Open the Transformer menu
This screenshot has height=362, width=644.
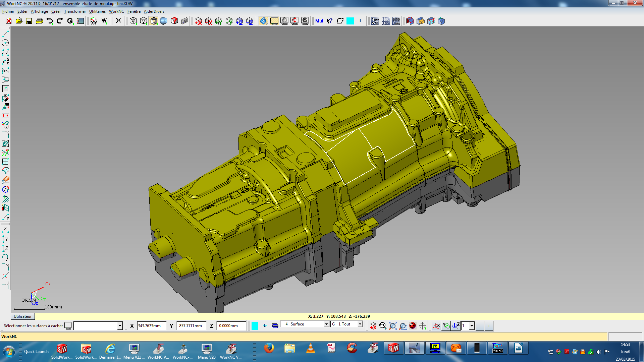75,11
